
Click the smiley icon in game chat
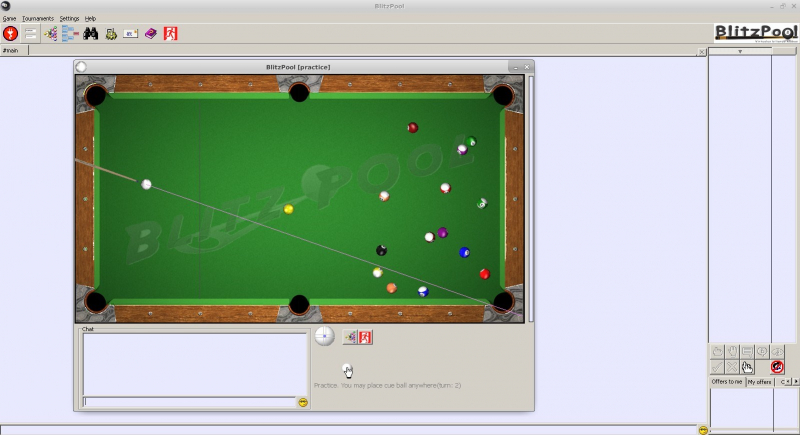(303, 402)
